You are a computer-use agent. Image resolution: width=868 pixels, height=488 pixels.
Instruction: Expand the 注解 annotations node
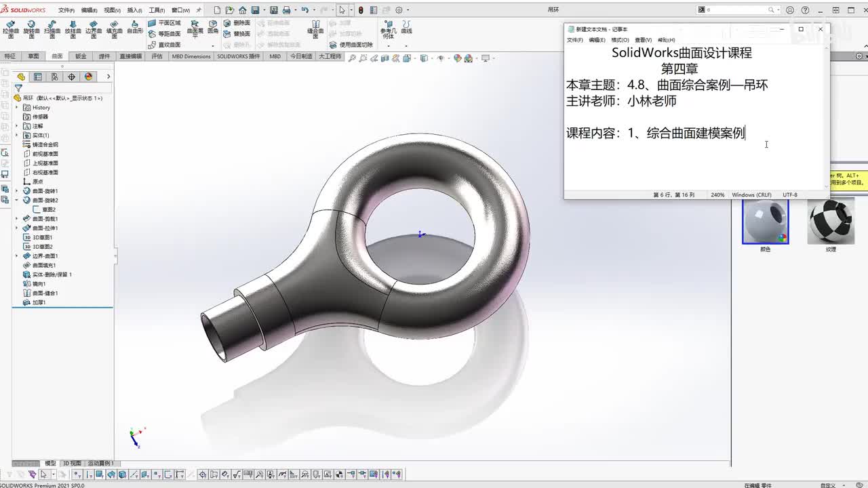17,126
